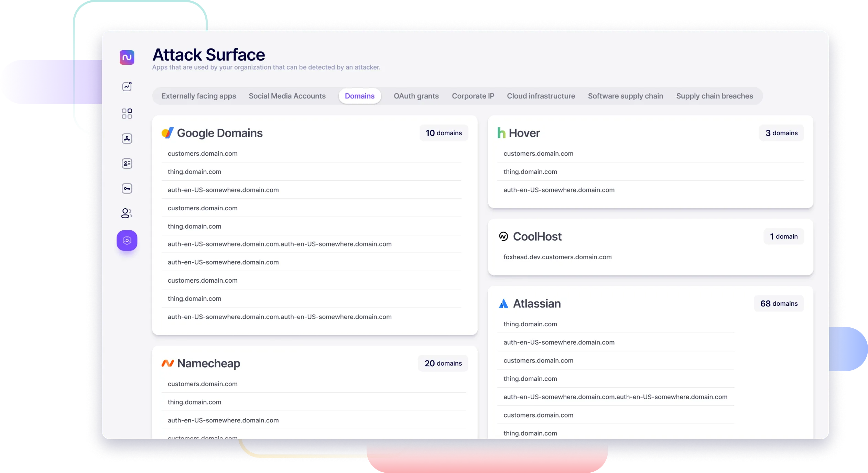This screenshot has height=473, width=868.
Task: Select foxhead.dev.customers.domain.com under CoolHost
Action: coord(558,257)
